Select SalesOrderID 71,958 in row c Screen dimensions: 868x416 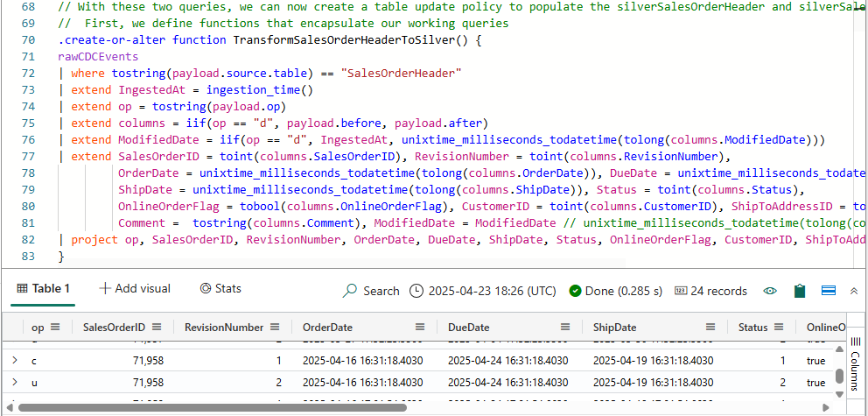(x=148, y=361)
